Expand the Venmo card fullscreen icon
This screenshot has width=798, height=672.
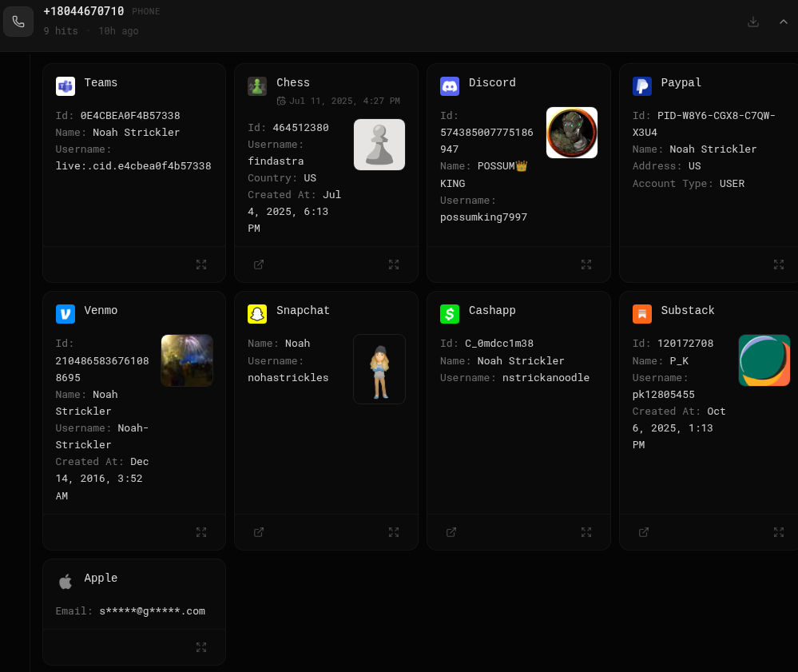click(201, 532)
